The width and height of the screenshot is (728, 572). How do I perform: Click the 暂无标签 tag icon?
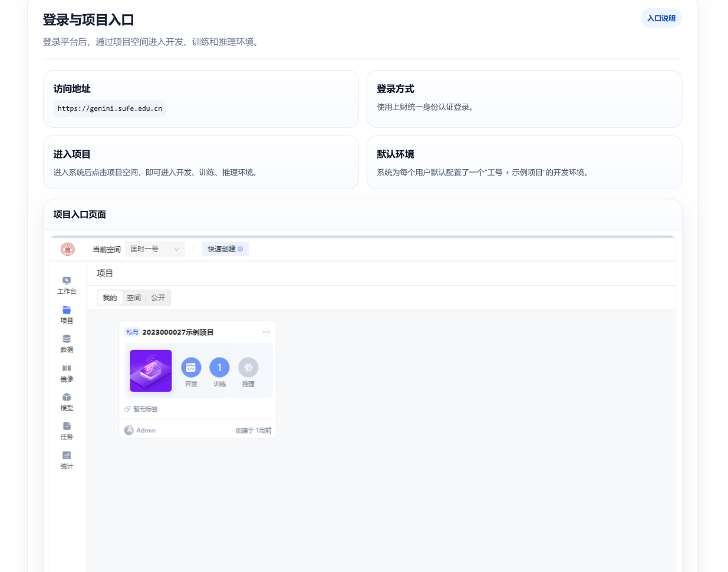coord(127,409)
